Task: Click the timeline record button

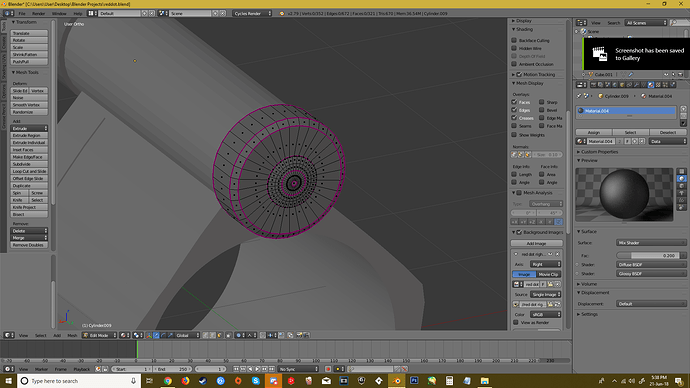Action: (328, 369)
